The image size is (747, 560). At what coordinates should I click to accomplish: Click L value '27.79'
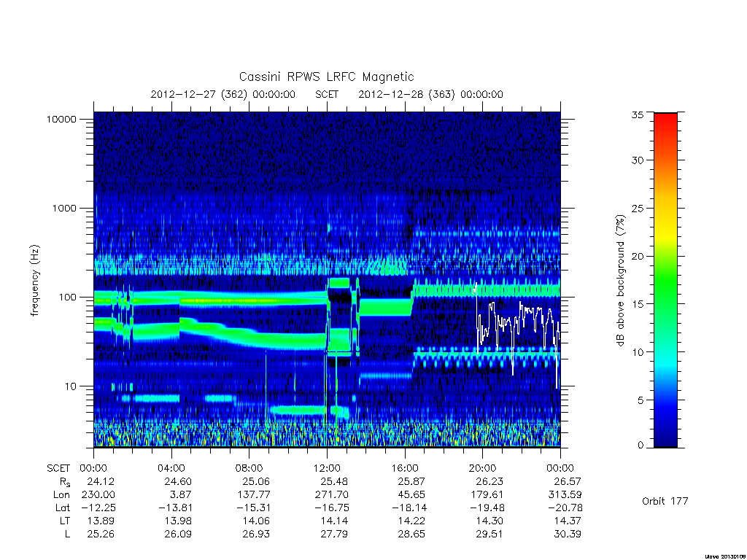point(333,534)
